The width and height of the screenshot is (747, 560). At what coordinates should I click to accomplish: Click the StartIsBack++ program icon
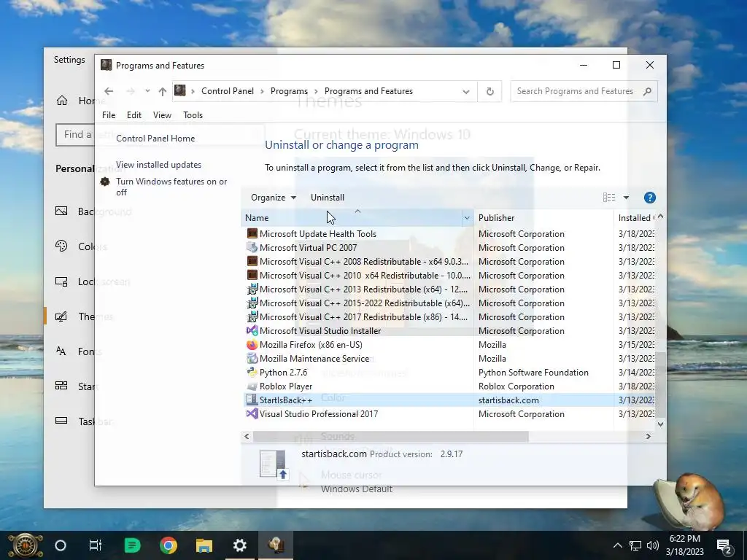pos(252,400)
